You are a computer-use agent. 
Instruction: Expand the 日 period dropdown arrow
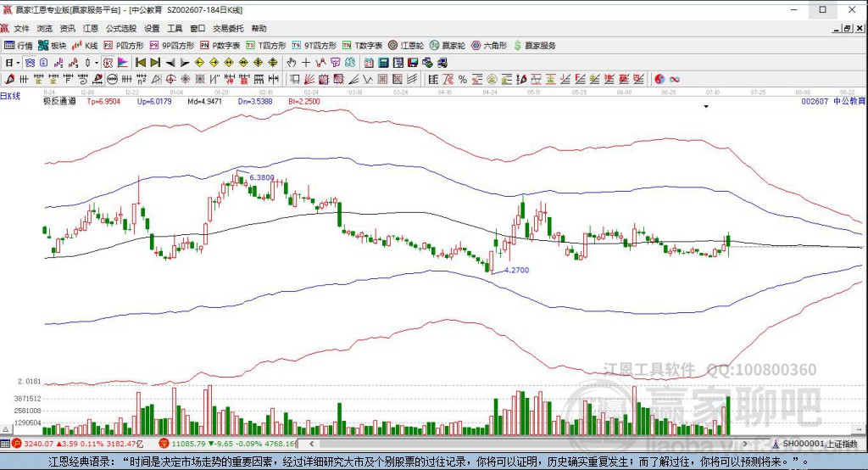[18, 63]
